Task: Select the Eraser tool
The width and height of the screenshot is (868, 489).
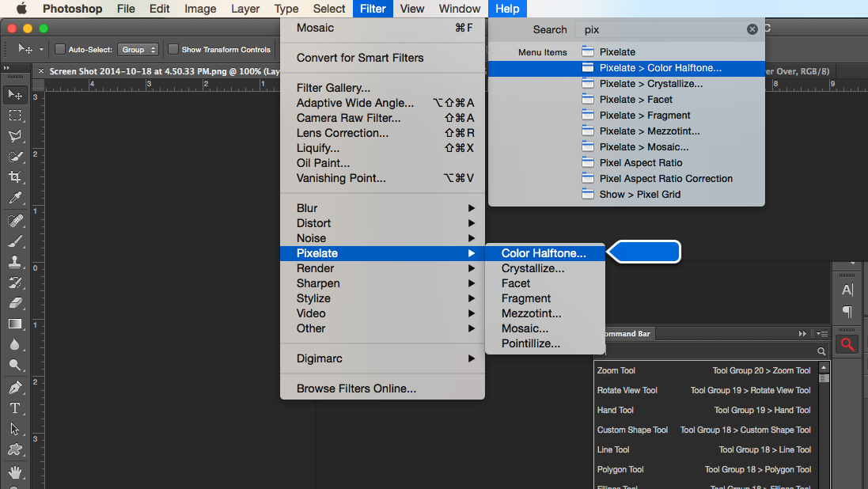Action: tap(15, 303)
